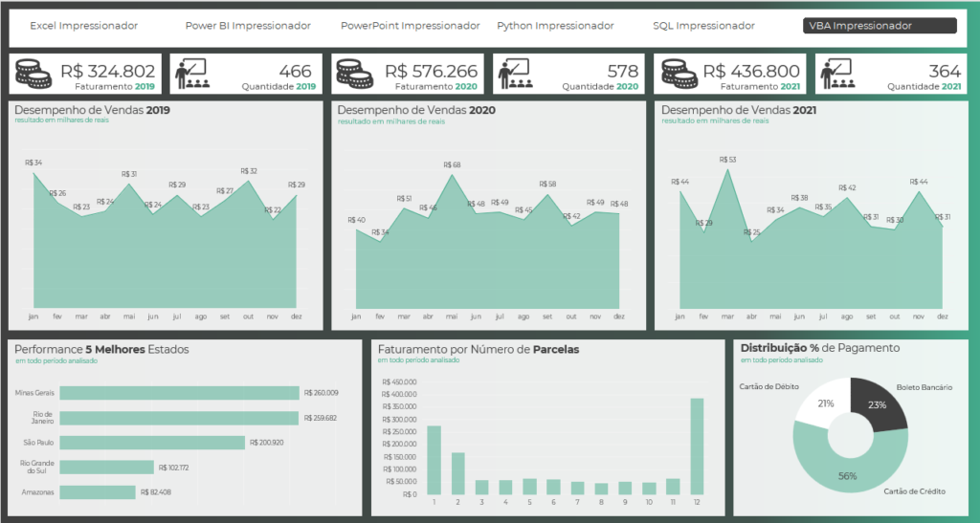Viewport: 980px width, 523px height.
Task: Click the 364 quantity value
Action: tap(945, 71)
